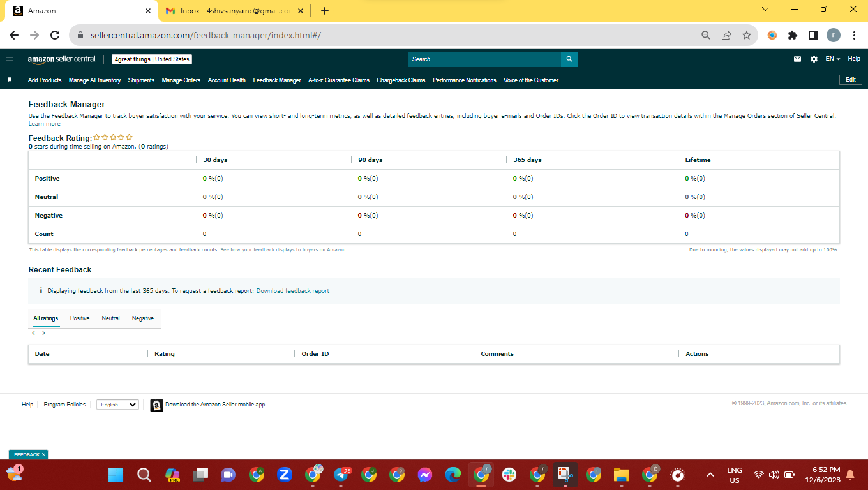
Task: Click the share page icon
Action: [x=726, y=36]
